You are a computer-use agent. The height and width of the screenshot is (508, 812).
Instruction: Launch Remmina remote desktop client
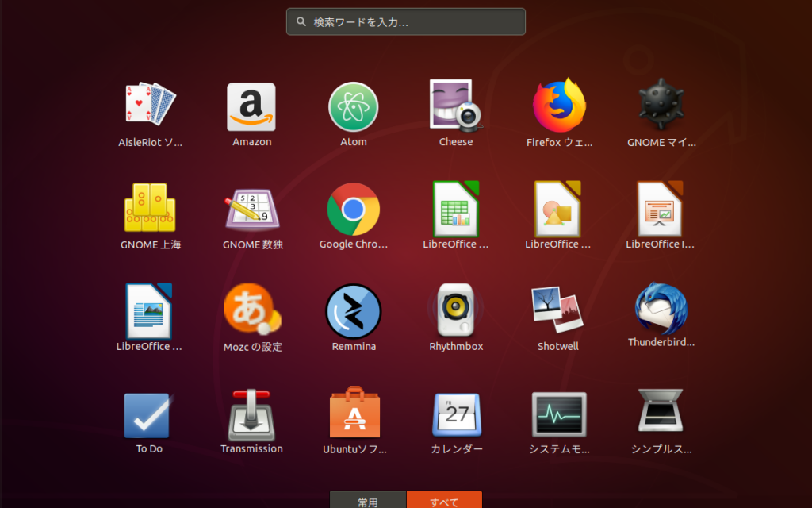pyautogui.click(x=354, y=310)
